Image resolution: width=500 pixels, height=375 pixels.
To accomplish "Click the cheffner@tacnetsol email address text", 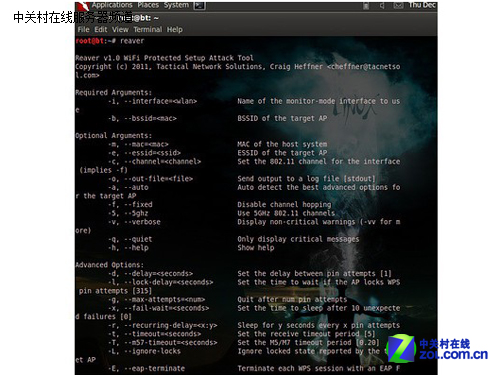I will [364, 67].
